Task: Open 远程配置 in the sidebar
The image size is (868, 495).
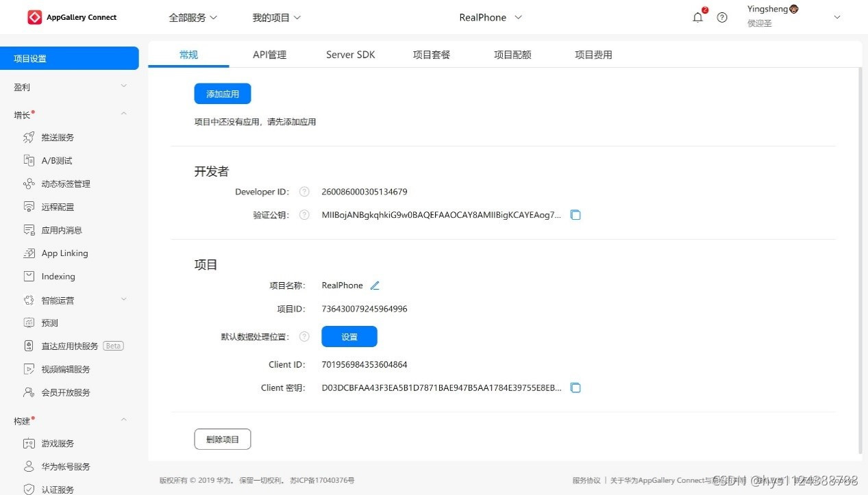Action: tap(58, 207)
